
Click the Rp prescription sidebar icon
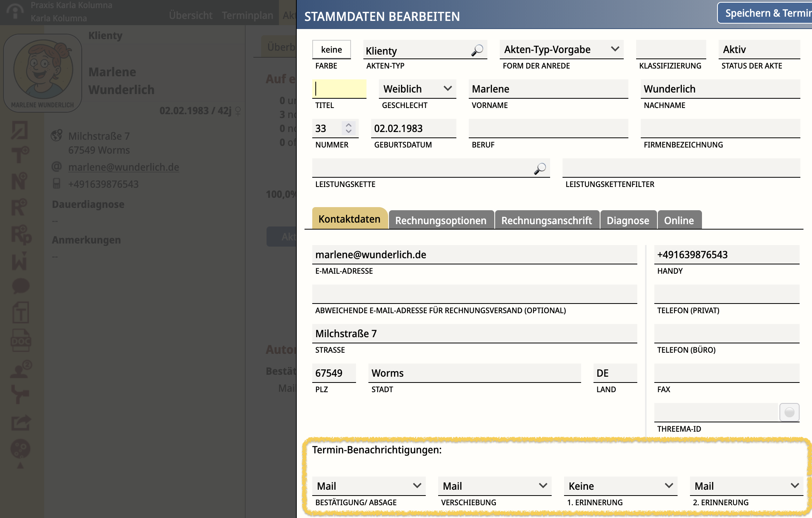click(21, 235)
